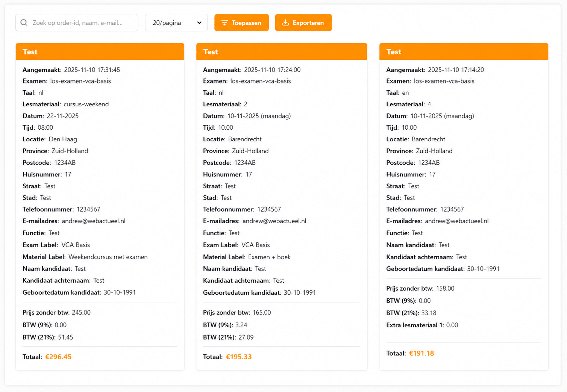Screen dimensions: 567x392
Task: Click the email address in the €296.45 order card
Action: click(94, 221)
